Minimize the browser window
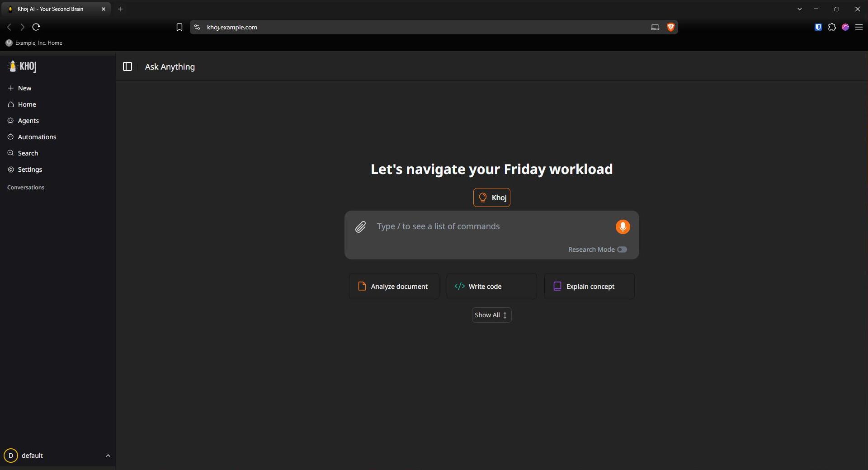 816,9
